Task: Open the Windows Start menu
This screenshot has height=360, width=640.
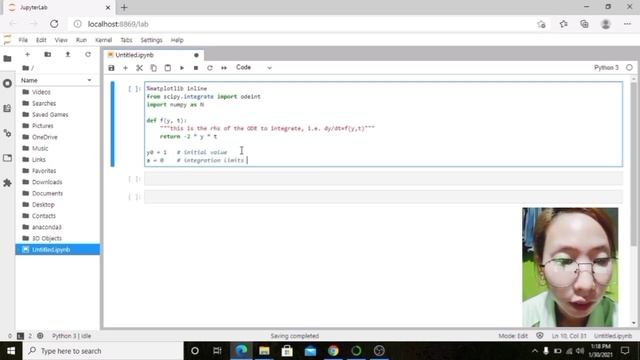Action: pyautogui.click(x=11, y=351)
